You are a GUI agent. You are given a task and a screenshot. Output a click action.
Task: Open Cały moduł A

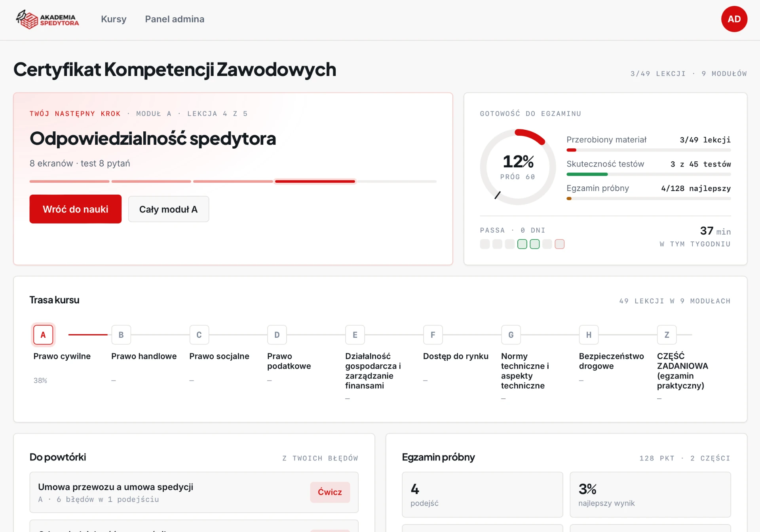pyautogui.click(x=168, y=209)
